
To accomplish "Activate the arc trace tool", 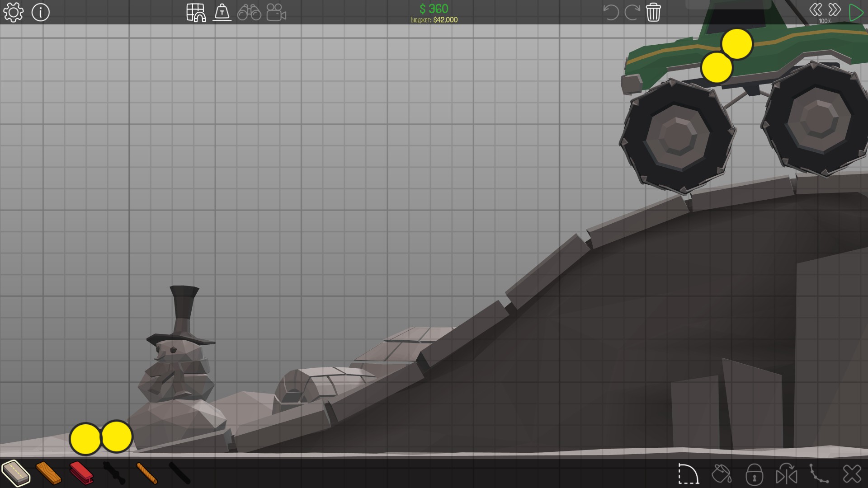I will 689,474.
